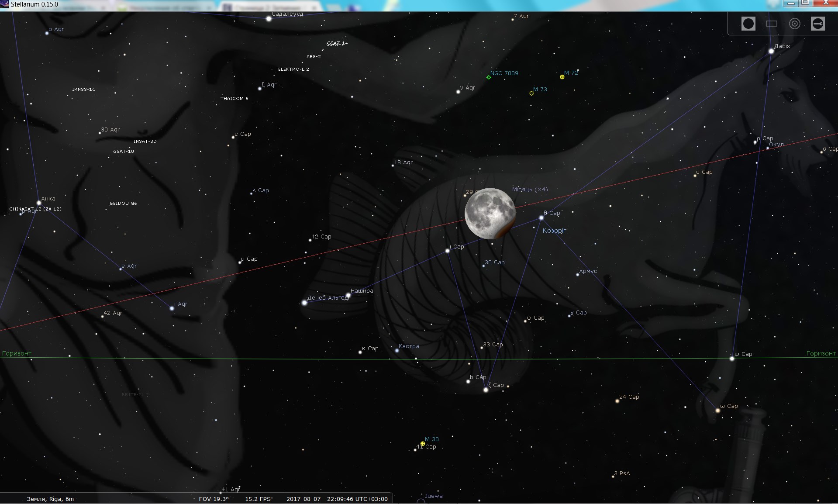The image size is (838, 504).
Task: Toggle the ocular view button
Action: pos(748,24)
